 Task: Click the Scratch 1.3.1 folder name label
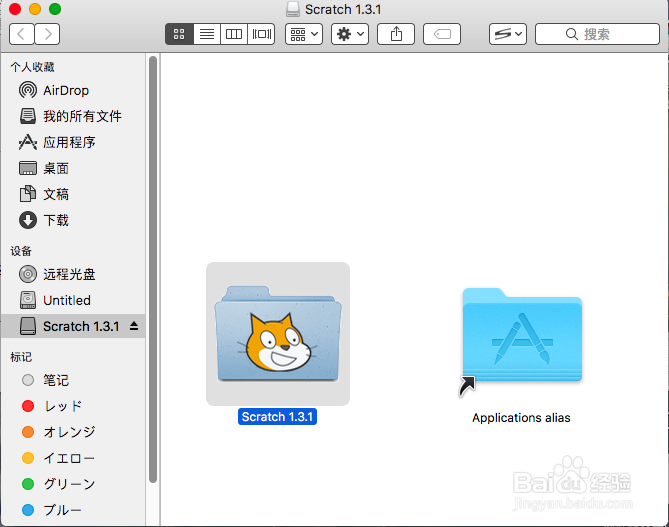pos(277,417)
